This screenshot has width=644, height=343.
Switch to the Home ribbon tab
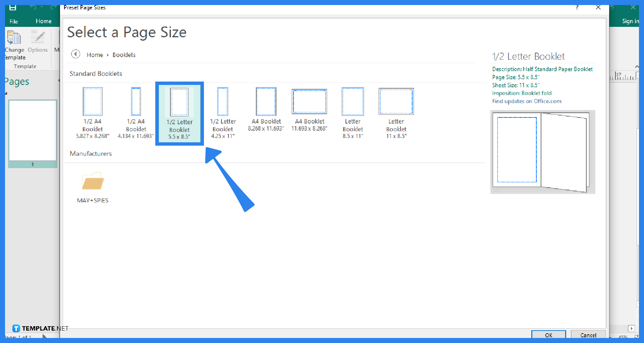pyautogui.click(x=44, y=21)
